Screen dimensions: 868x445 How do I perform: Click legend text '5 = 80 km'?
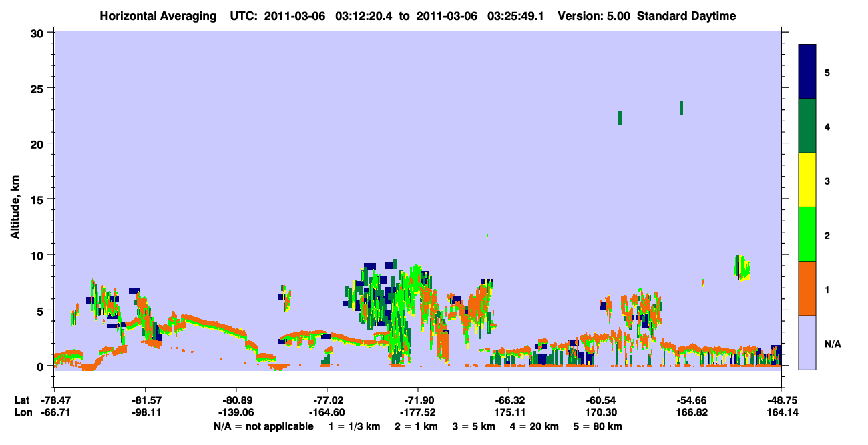coord(599,426)
